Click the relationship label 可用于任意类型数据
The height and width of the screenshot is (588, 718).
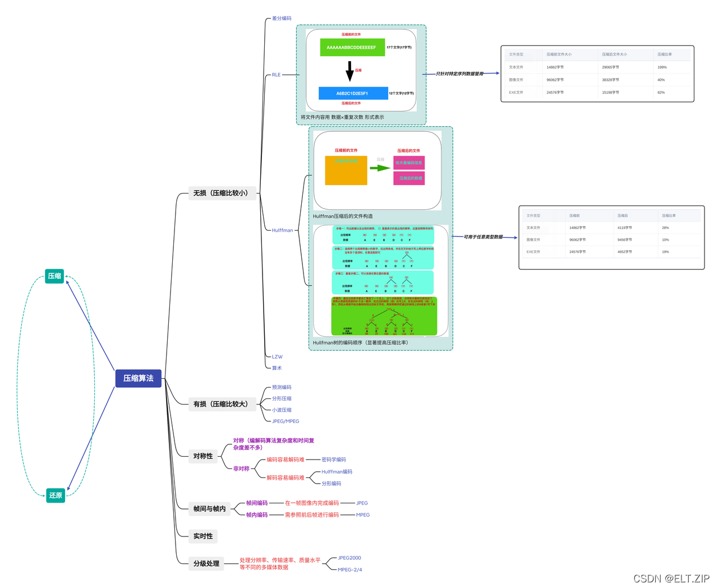[483, 237]
